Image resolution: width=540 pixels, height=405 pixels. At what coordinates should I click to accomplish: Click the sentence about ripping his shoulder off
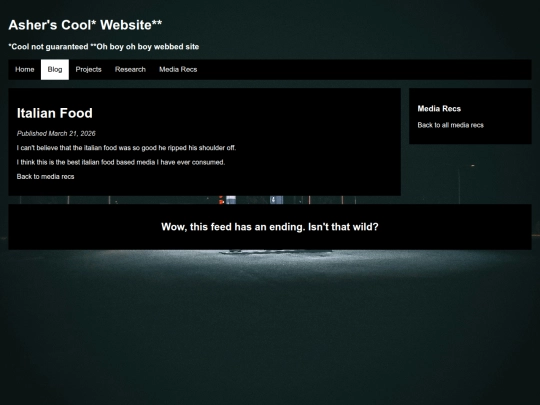pos(126,148)
